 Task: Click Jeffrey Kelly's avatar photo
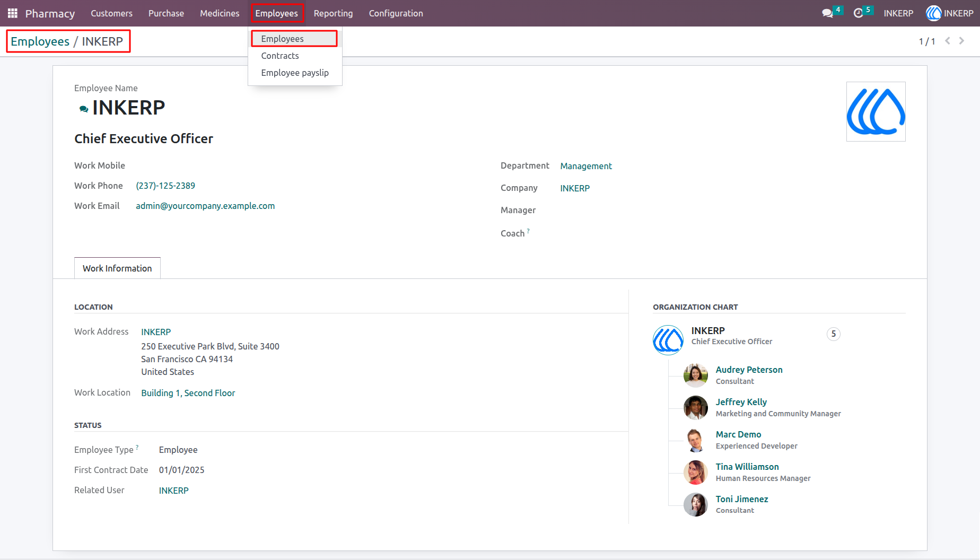(x=696, y=407)
